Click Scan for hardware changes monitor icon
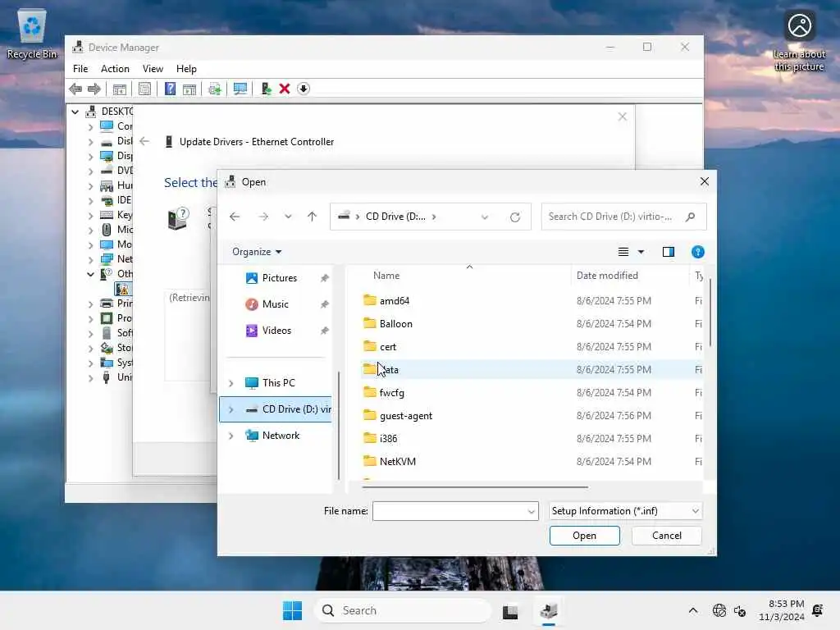 click(x=240, y=89)
